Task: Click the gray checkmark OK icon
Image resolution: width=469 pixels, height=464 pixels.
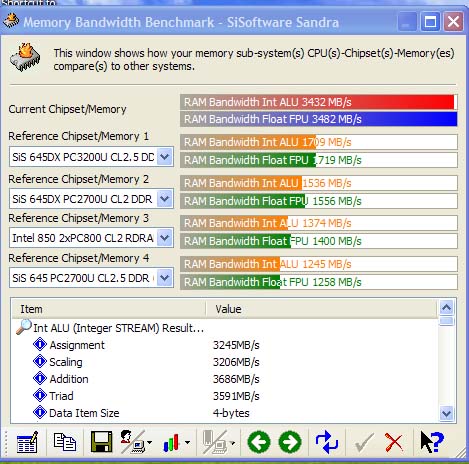Action: [x=364, y=443]
